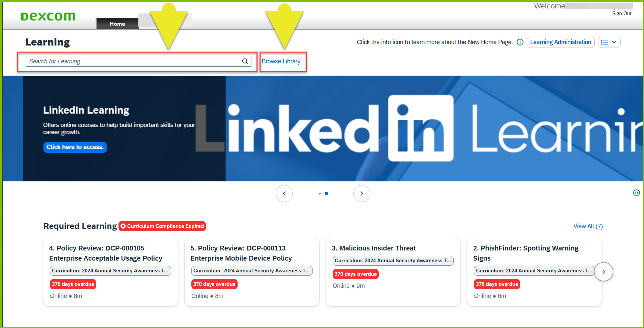Click the LinkedIn Learning banner title
The image size is (644, 328).
86,110
